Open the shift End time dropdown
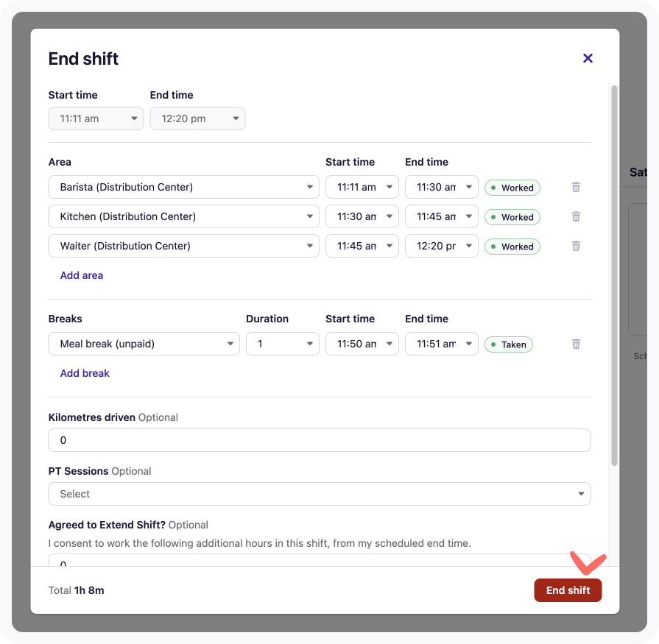This screenshot has height=644, width=659. pyautogui.click(x=197, y=118)
